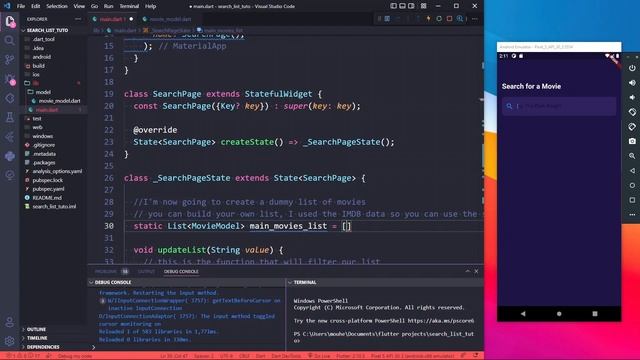Maximize panel using the chevron-up icon
This screenshot has width=640, height=360.
click(x=467, y=271)
